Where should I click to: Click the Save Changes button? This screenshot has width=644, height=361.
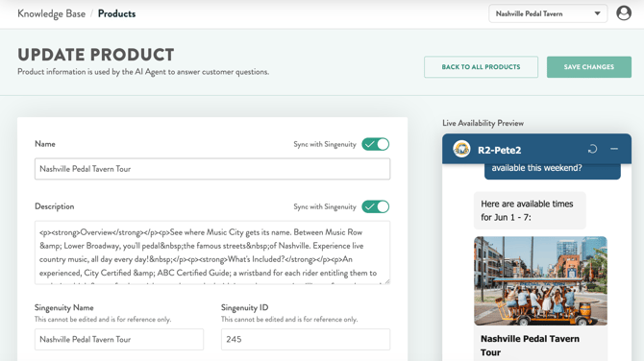point(589,67)
